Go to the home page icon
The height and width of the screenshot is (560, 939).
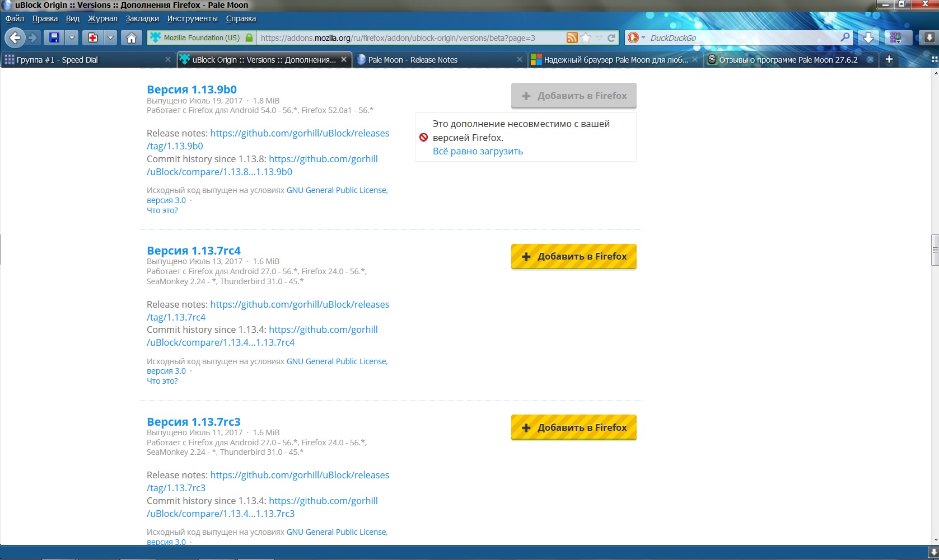[132, 37]
